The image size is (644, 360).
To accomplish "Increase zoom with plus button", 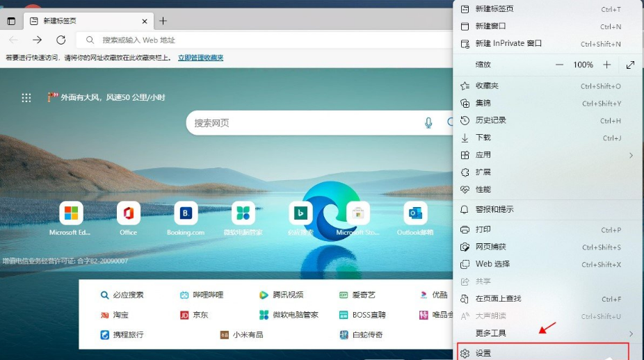I will pyautogui.click(x=606, y=65).
